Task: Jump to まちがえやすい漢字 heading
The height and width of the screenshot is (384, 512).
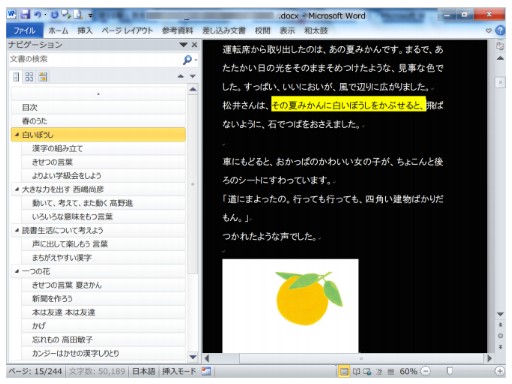Action: [x=103, y=258]
